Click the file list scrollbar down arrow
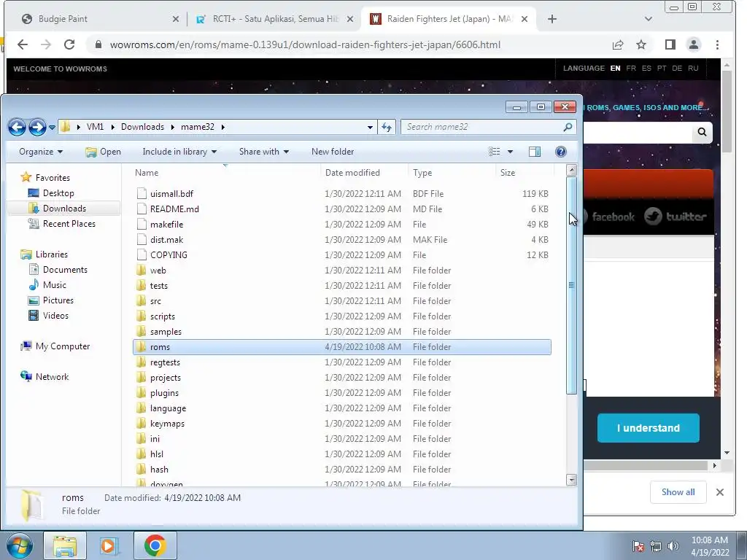The width and height of the screenshot is (747, 560). coord(571,480)
